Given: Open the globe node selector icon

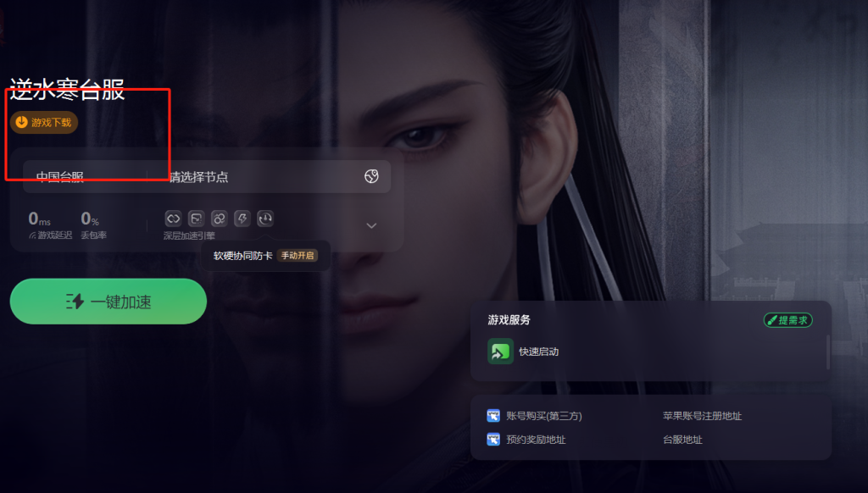Looking at the screenshot, I should coord(371,176).
